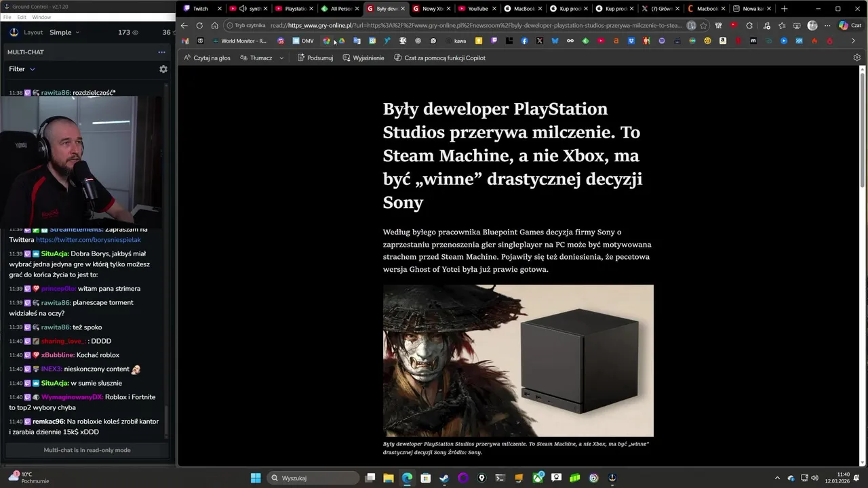Switch to the All Person tab
868x488 pixels.
340,9
